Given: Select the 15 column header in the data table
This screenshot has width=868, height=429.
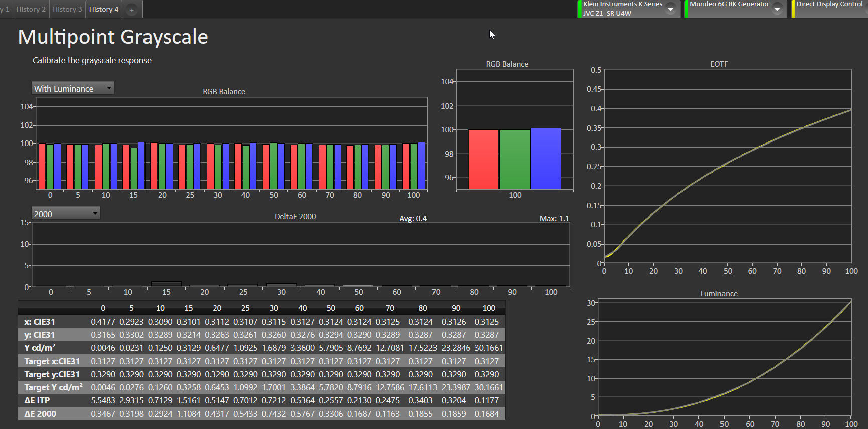Looking at the screenshot, I should pos(189,308).
